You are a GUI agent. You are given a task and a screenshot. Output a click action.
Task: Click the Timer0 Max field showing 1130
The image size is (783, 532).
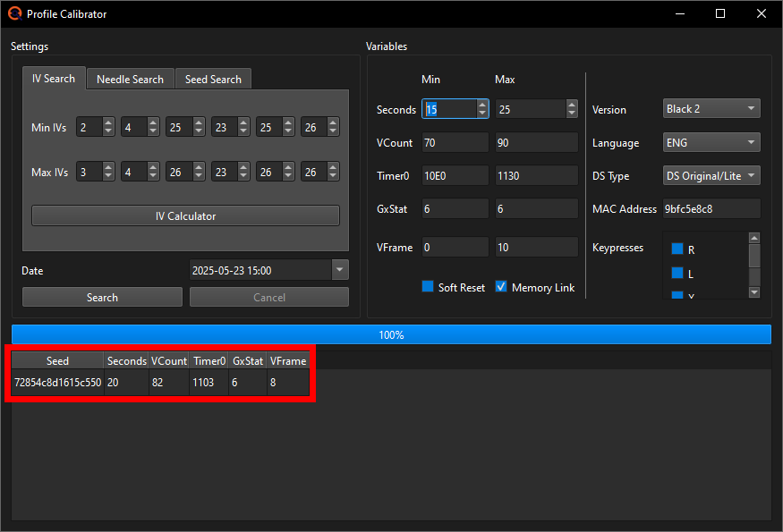[x=536, y=175]
